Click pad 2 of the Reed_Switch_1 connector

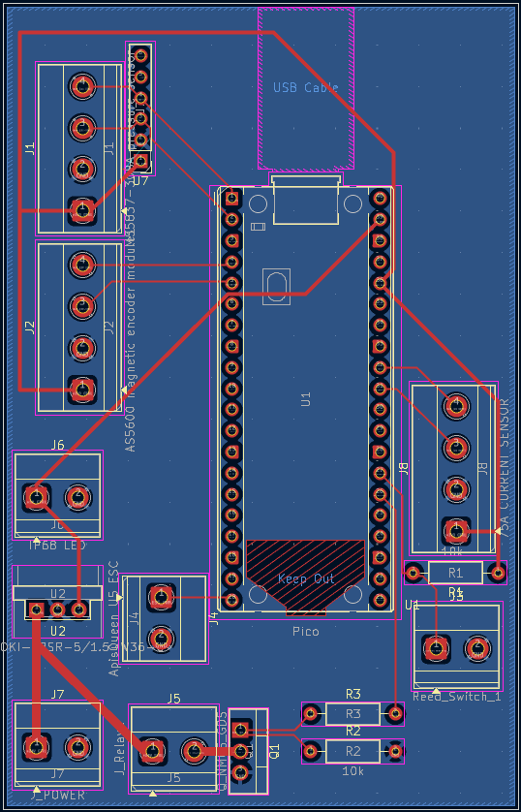click(x=477, y=649)
